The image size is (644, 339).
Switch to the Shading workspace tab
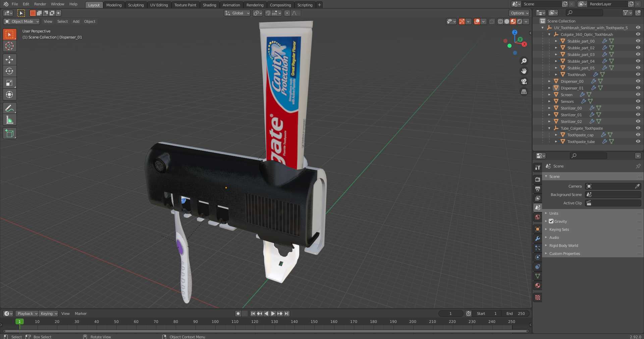(x=209, y=5)
